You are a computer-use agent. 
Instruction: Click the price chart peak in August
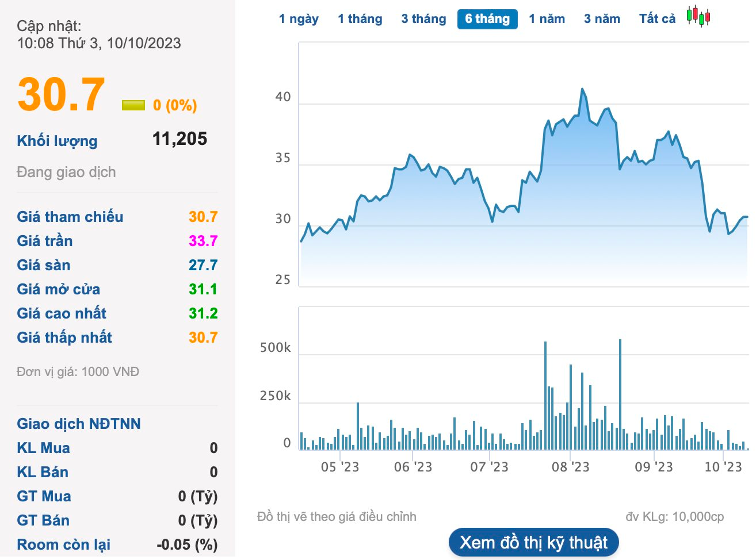point(582,89)
